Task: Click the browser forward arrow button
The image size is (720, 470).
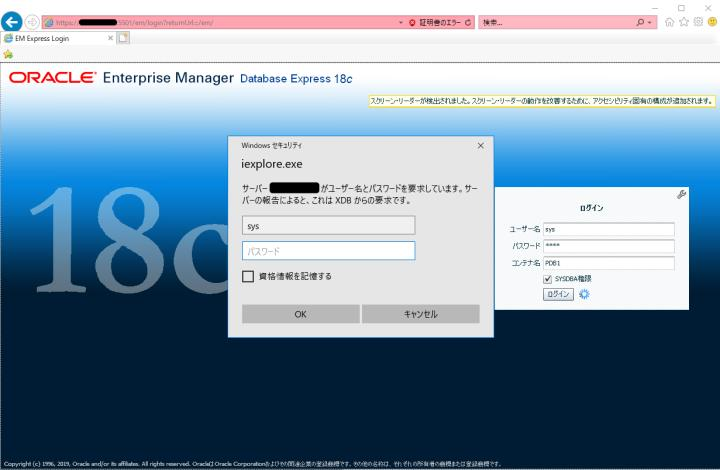Action: pyautogui.click(x=32, y=22)
